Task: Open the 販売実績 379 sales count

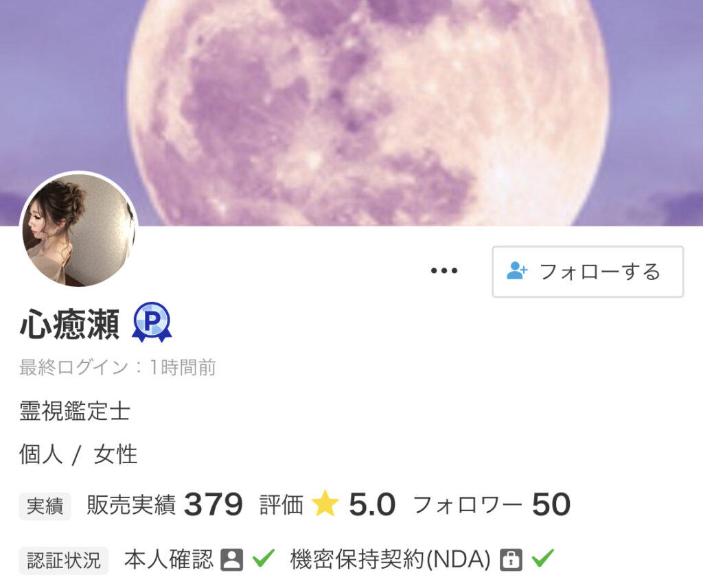Action: tap(165, 504)
